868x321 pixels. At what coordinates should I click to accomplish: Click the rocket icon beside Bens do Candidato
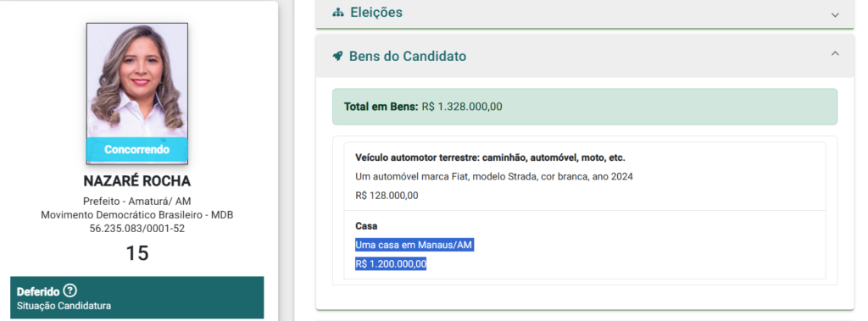tap(337, 56)
